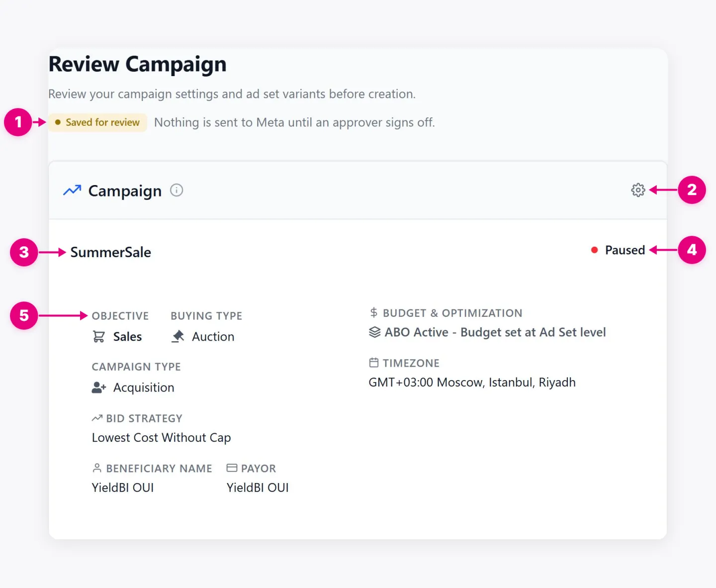Image resolution: width=716 pixels, height=588 pixels.
Task: Click the PAYOR label
Action: pyautogui.click(x=259, y=469)
